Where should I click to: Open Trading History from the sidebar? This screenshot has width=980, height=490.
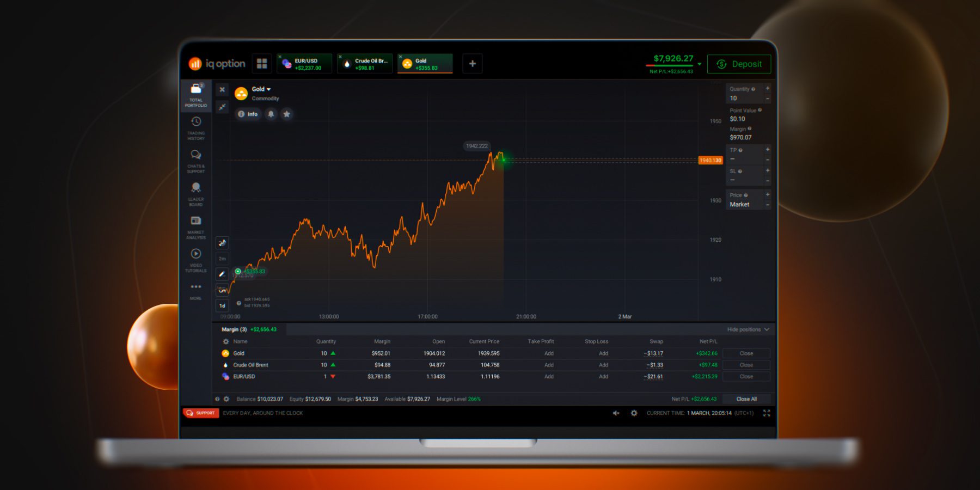196,128
